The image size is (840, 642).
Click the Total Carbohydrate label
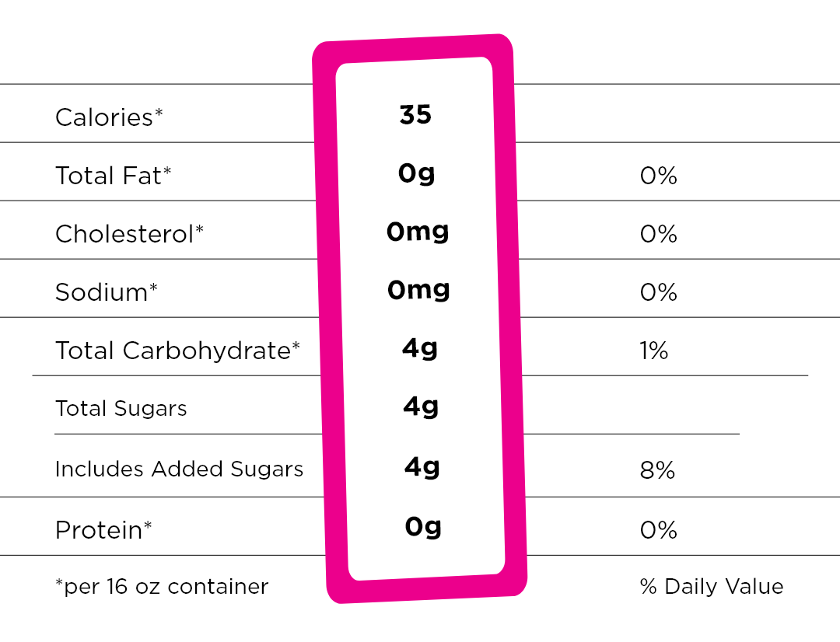click(177, 351)
